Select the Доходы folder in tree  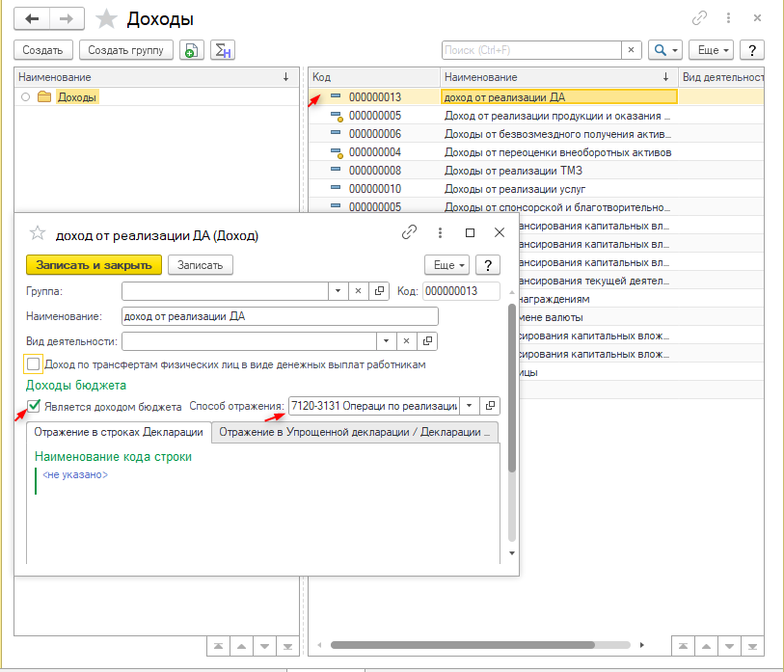tap(76, 97)
